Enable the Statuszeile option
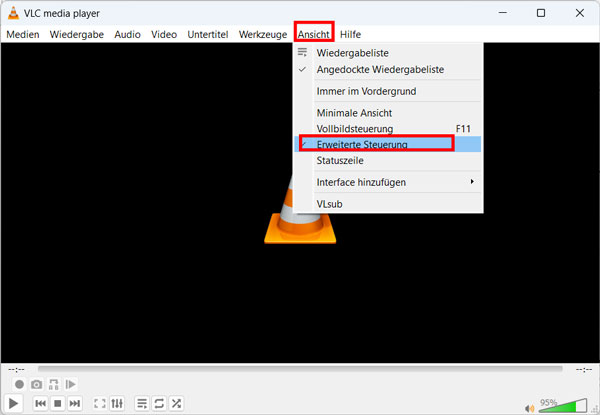The width and height of the screenshot is (600, 415). (x=387, y=161)
